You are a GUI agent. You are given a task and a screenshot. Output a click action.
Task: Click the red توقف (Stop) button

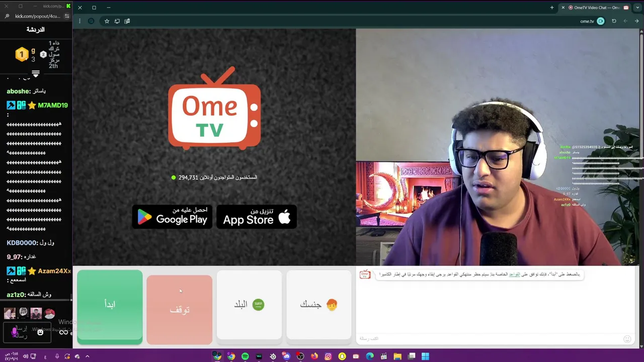(180, 310)
